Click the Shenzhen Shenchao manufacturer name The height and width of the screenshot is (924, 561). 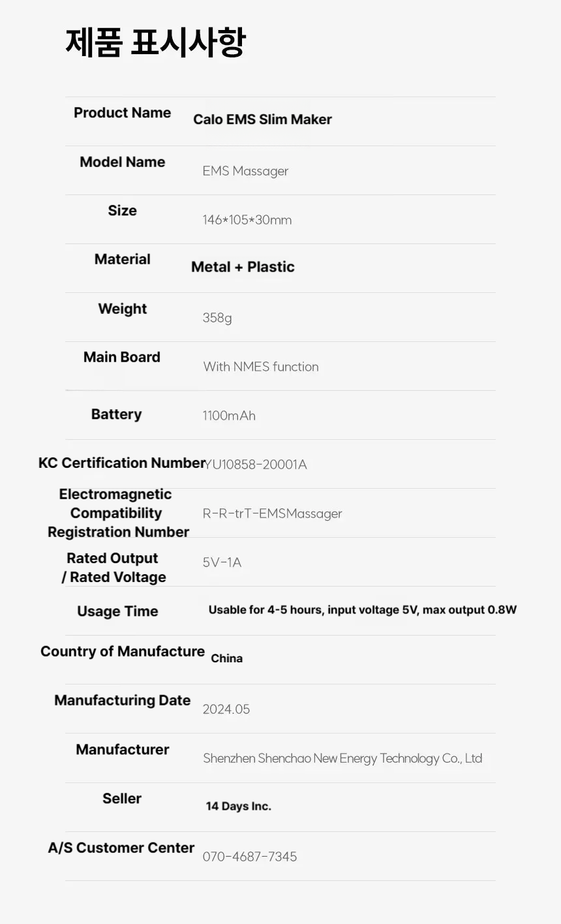[x=342, y=758]
